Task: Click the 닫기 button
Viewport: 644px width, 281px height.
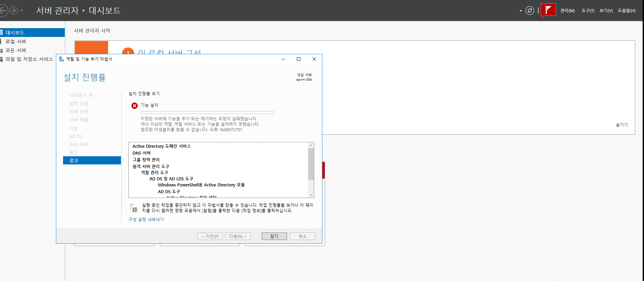Action: click(274, 236)
